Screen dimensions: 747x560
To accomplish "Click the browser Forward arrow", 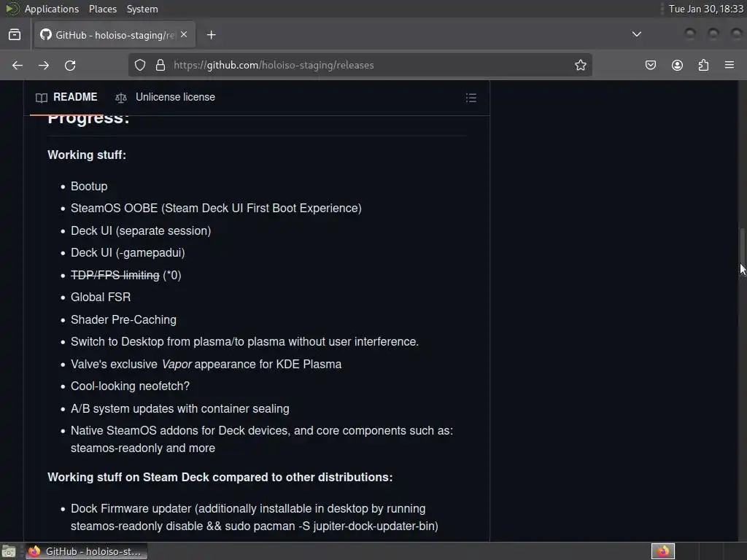I will pos(44,65).
